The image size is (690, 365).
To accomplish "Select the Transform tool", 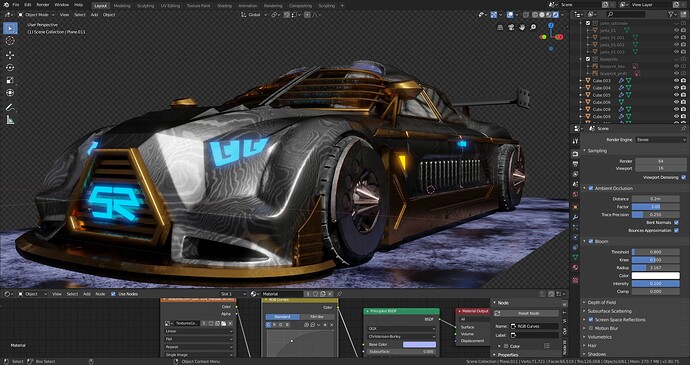I will (10, 93).
